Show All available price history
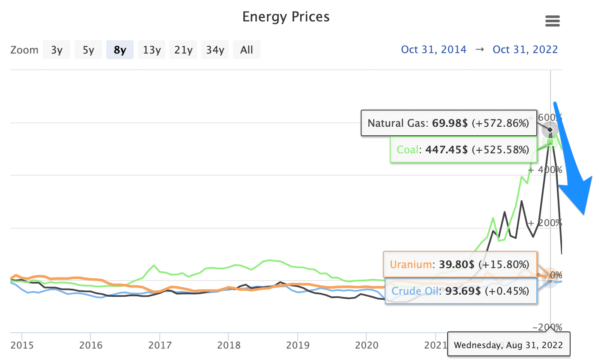This screenshot has width=610, height=364. tap(247, 50)
